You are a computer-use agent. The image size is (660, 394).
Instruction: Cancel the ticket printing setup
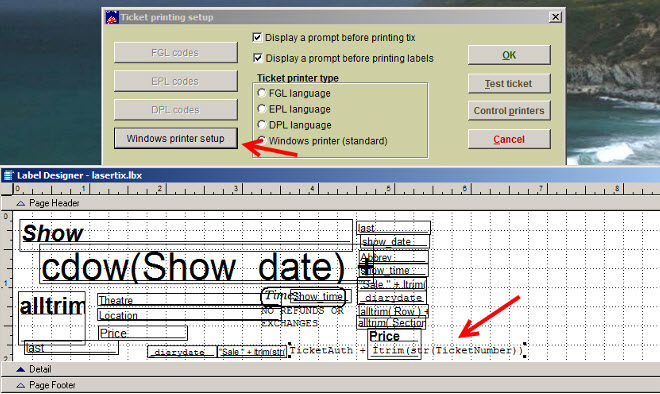[509, 139]
